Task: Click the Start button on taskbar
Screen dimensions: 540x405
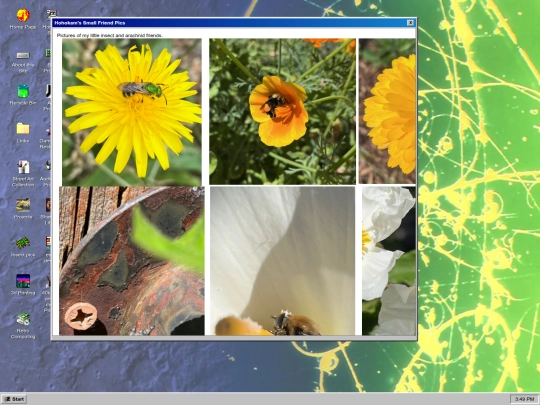Action: pyautogui.click(x=14, y=399)
